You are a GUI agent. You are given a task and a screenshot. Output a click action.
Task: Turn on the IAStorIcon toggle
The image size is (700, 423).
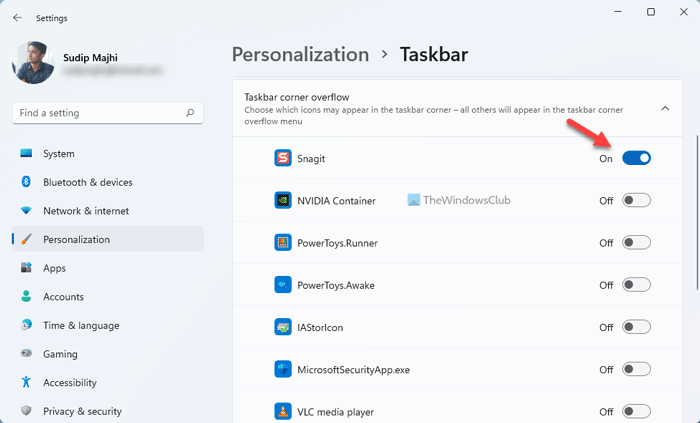point(636,327)
